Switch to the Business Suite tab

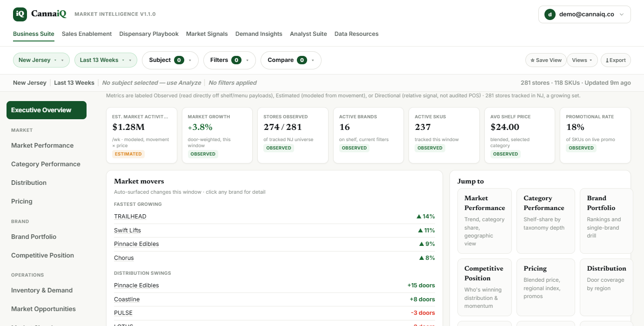34,34
